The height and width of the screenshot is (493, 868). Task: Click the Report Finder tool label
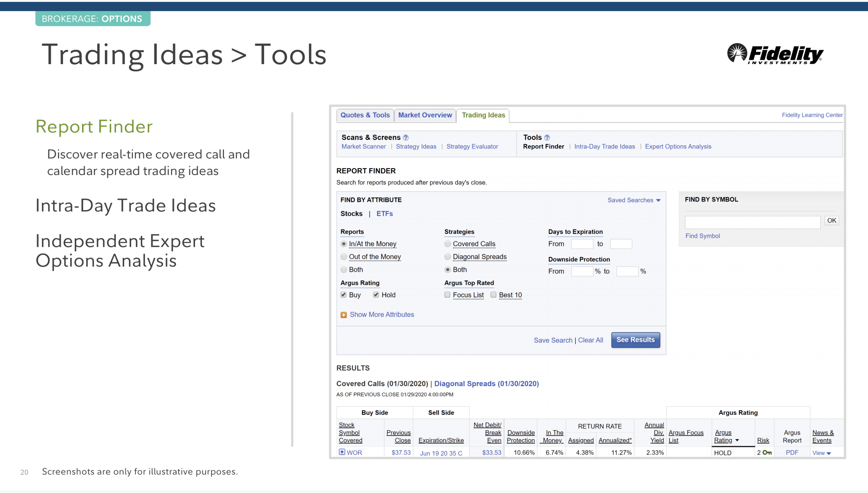[544, 147]
